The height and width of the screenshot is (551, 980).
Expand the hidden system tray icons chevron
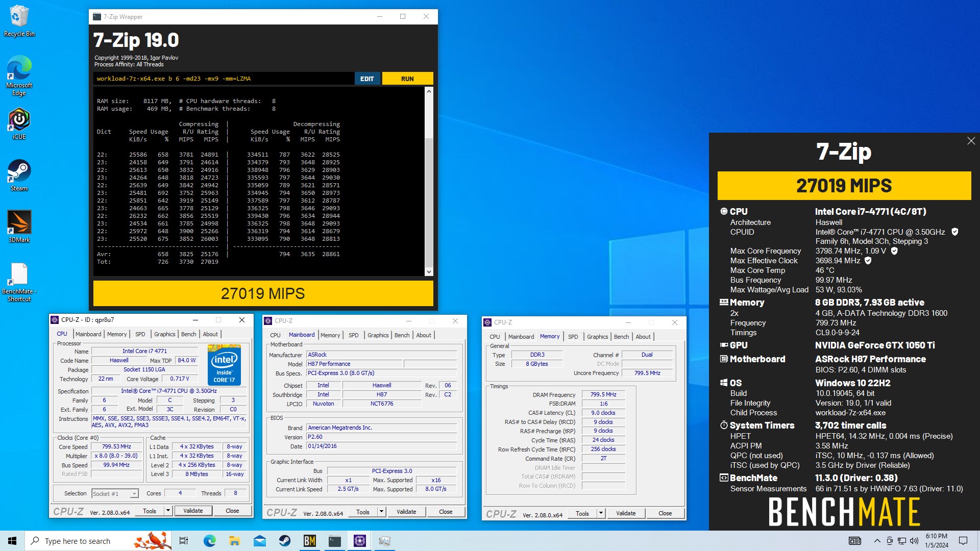(877, 541)
